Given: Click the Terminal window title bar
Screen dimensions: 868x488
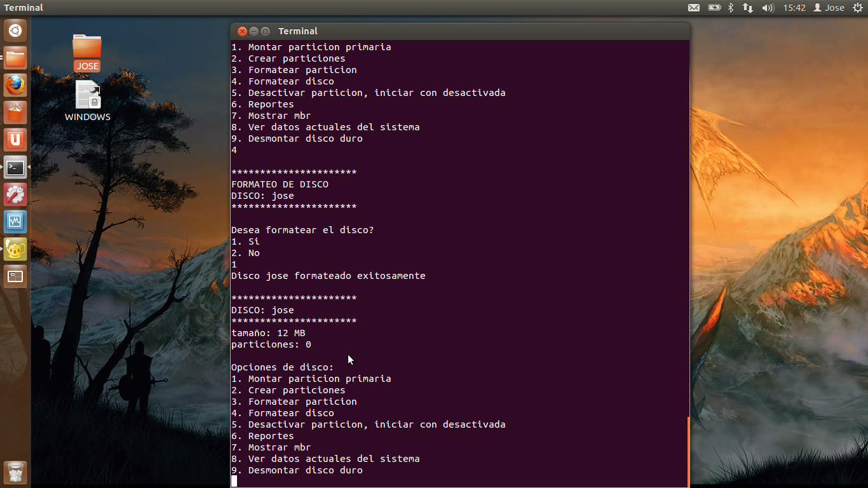Looking at the screenshot, I should click(460, 31).
